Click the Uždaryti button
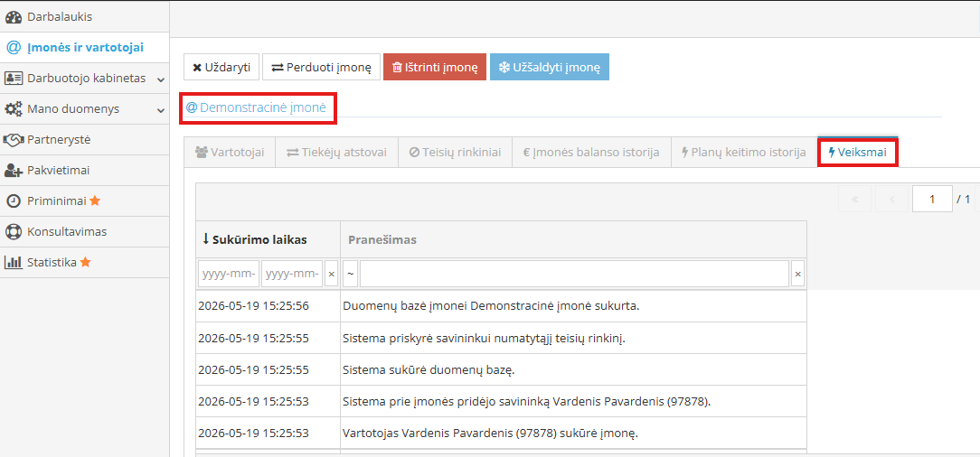980x457 pixels. point(221,68)
